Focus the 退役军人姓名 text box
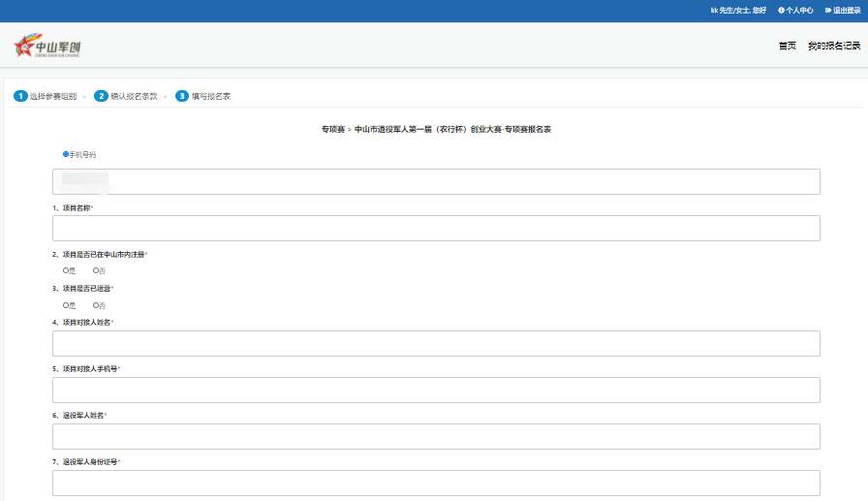Screen dimensions: 868x501 click(436, 437)
